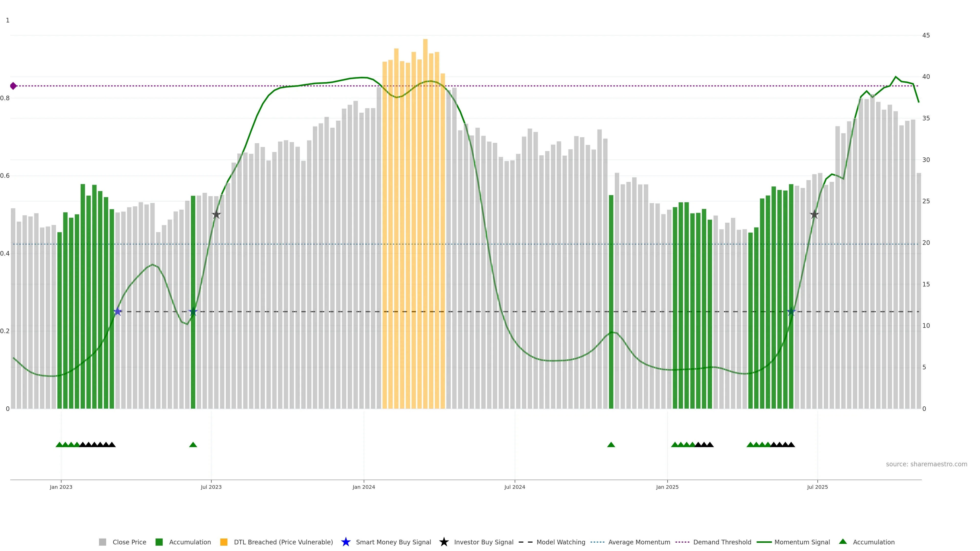The image size is (980, 551).
Task: Click the green Accumulation triangle legend icon
Action: click(x=843, y=542)
